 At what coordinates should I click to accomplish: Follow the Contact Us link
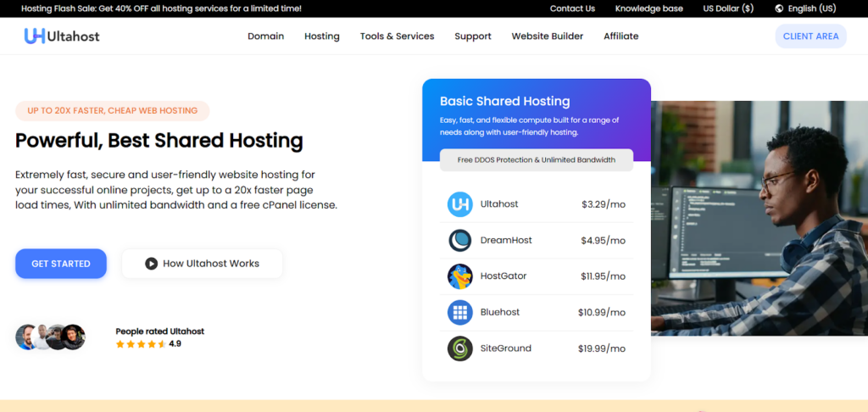pos(572,8)
